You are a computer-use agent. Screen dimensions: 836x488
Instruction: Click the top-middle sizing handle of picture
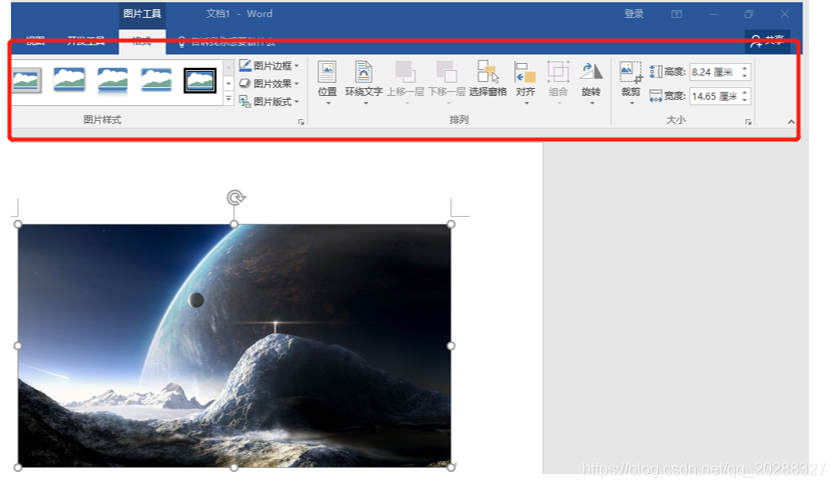[235, 225]
